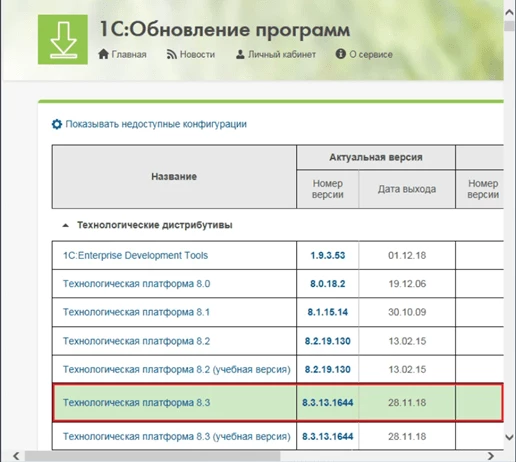Viewport: 516px width, 462px height.
Task: Click the info icon beside О сервисе
Action: [340, 54]
